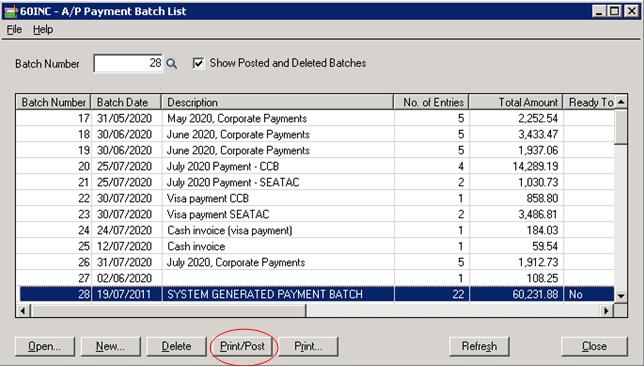The width and height of the screenshot is (644, 367).
Task: Select batch 19 June 2020, Corporate Payments
Action: tap(315, 150)
